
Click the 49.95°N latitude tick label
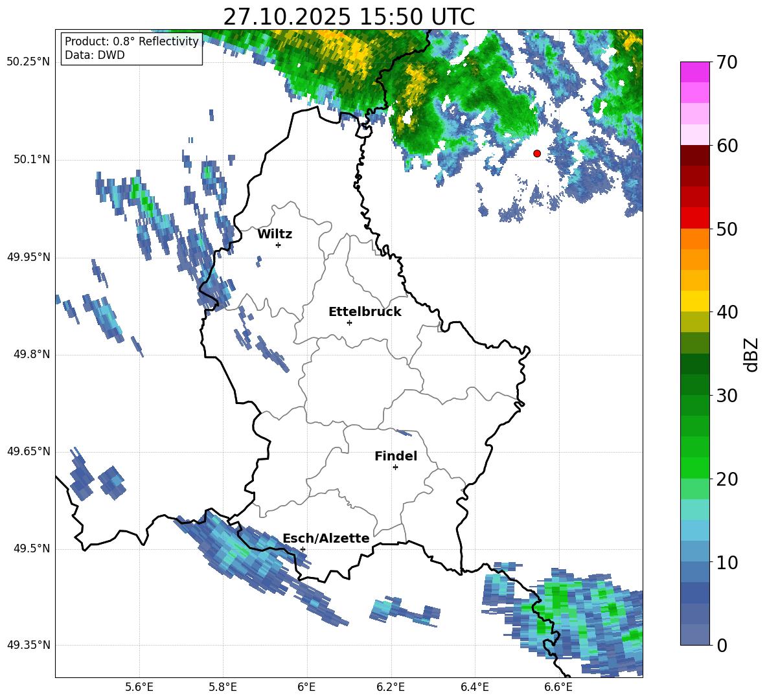coord(29,257)
